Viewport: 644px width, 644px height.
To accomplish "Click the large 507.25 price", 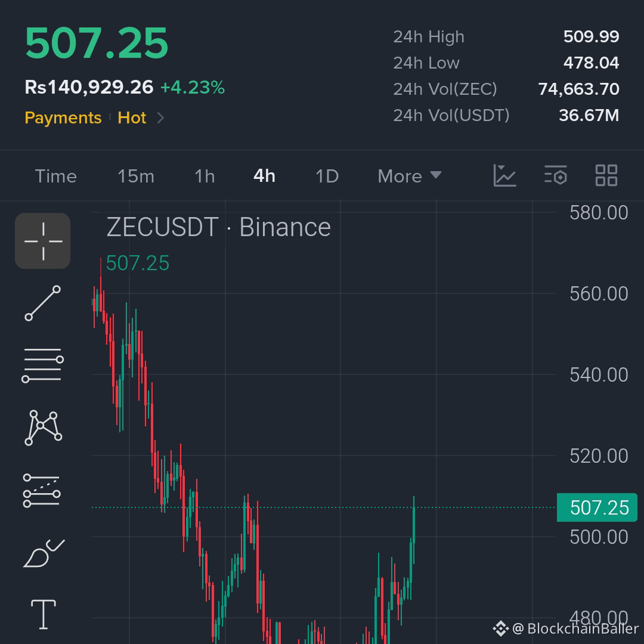I will click(97, 43).
